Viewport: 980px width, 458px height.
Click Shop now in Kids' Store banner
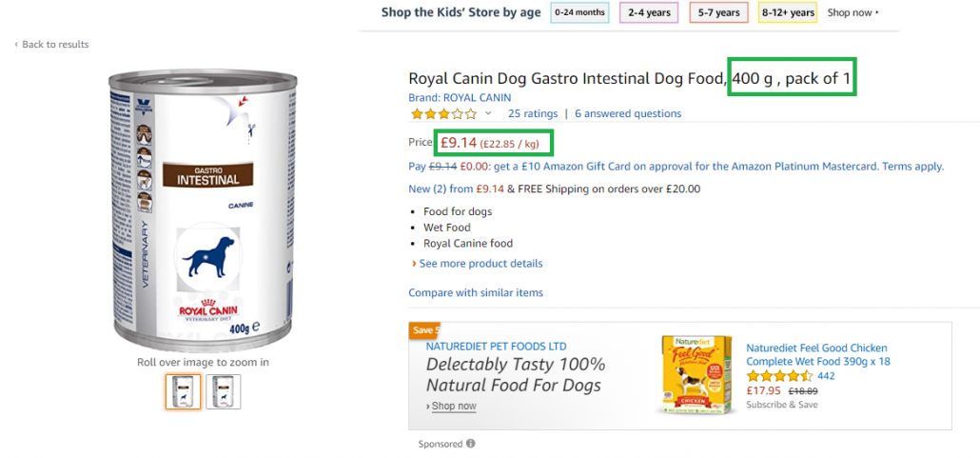click(853, 12)
